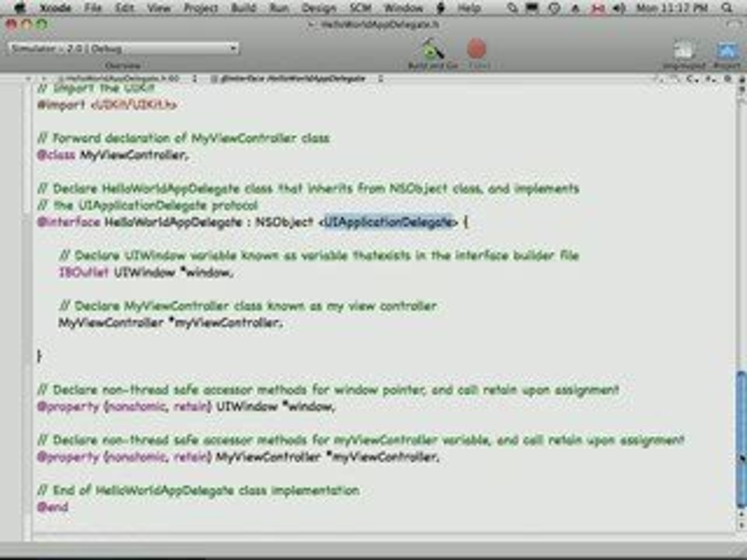Open the SCM menu
This screenshot has width=747, height=560.
point(361,8)
